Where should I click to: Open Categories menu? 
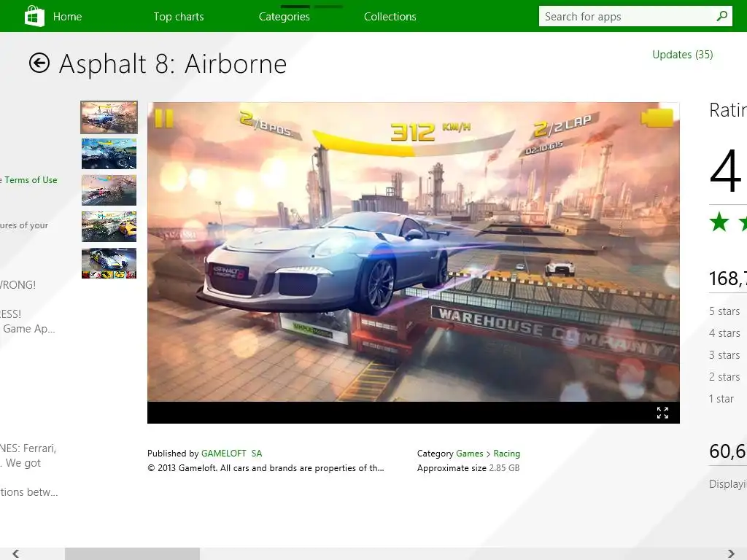point(285,17)
